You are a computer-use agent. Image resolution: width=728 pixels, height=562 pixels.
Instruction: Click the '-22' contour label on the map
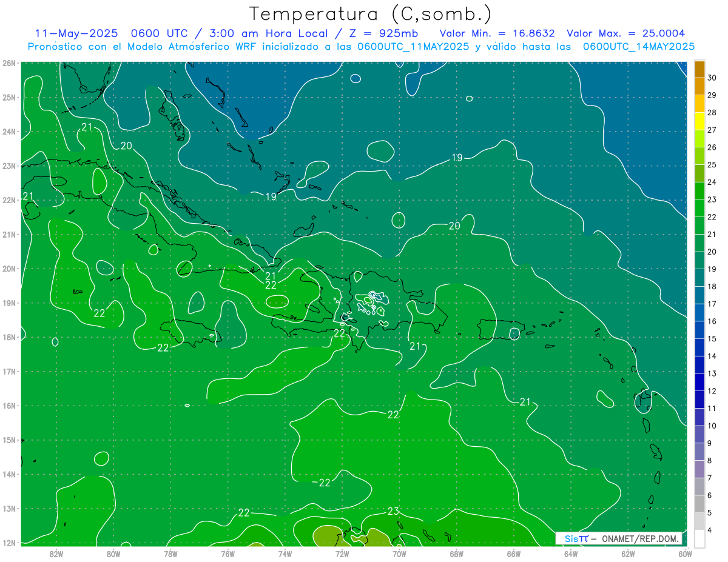pyautogui.click(x=322, y=483)
